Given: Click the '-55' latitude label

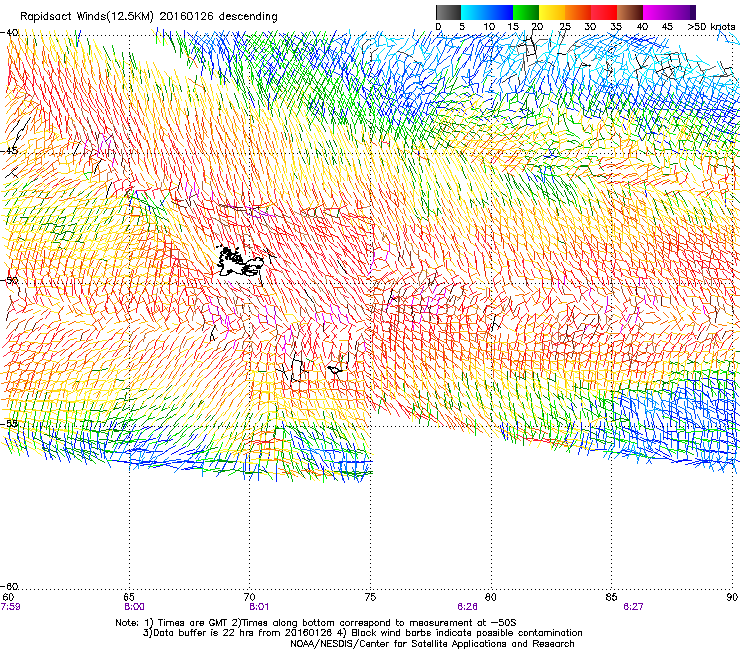Looking at the screenshot, I should click(9, 423).
